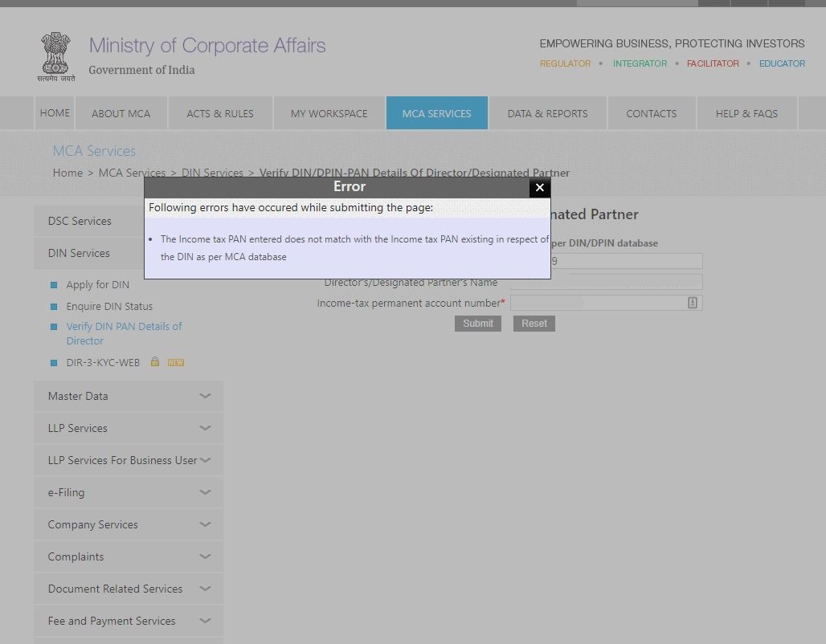Open MY WORKSPACE from the nav bar
826x644 pixels.
(329, 113)
